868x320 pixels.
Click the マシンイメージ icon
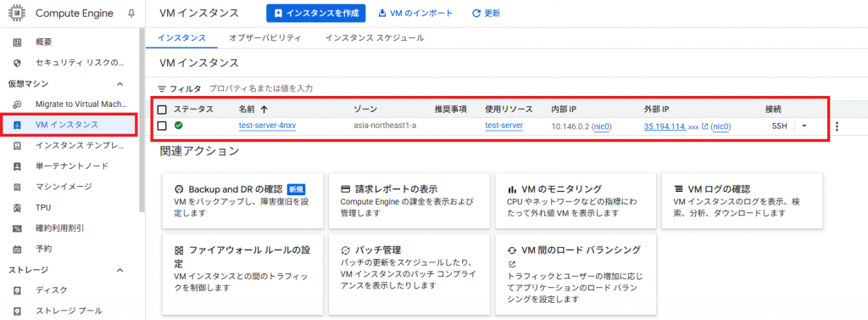click(x=17, y=187)
